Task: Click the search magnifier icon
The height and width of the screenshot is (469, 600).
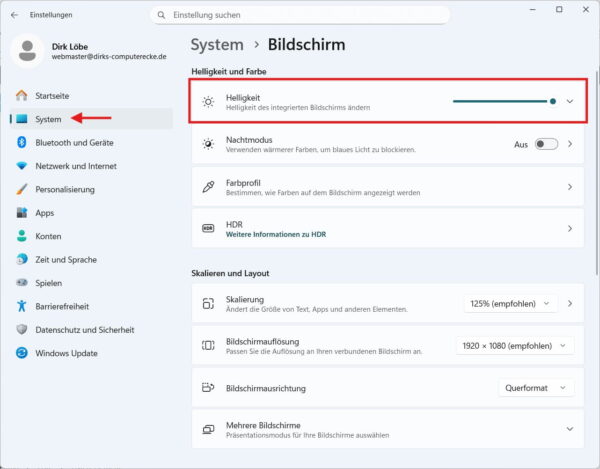Action: point(161,15)
